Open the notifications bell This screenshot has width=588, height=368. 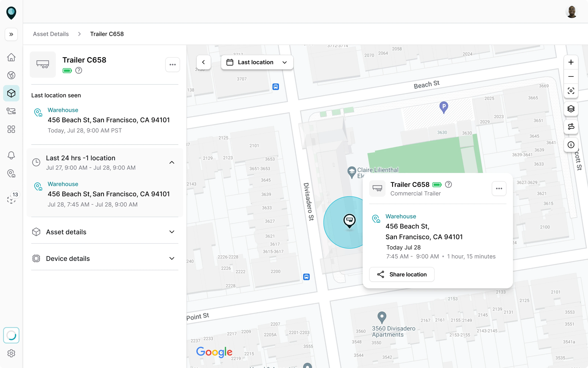click(x=11, y=155)
